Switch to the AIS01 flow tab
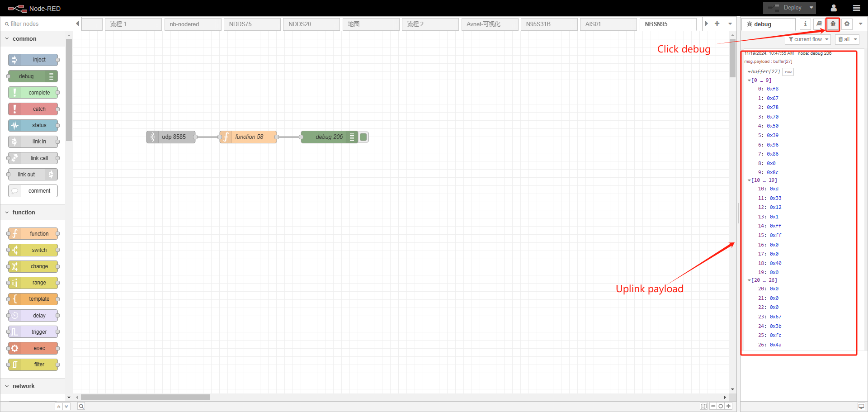This screenshot has height=412, width=868. (608, 24)
